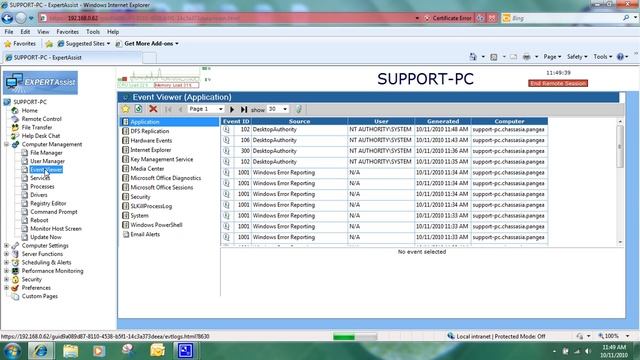This screenshot has height=360, width=640.
Task: Sort by Generated column header
Action: [x=443, y=121]
